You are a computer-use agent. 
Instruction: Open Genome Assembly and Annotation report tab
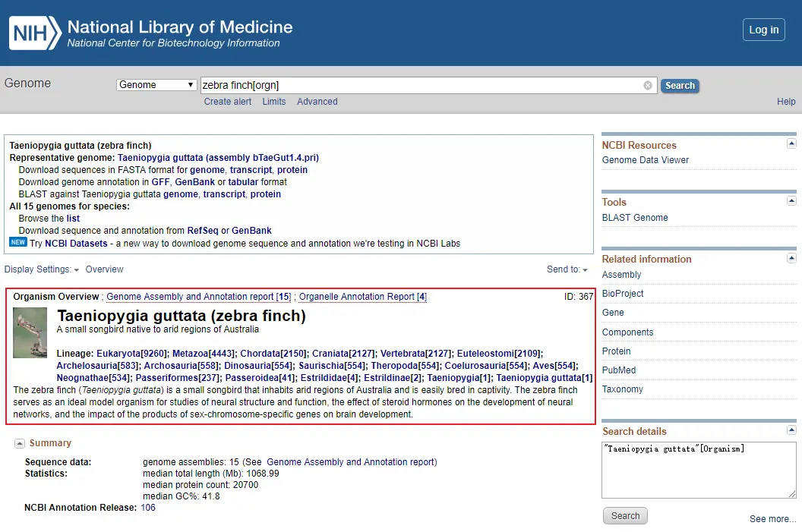(198, 297)
